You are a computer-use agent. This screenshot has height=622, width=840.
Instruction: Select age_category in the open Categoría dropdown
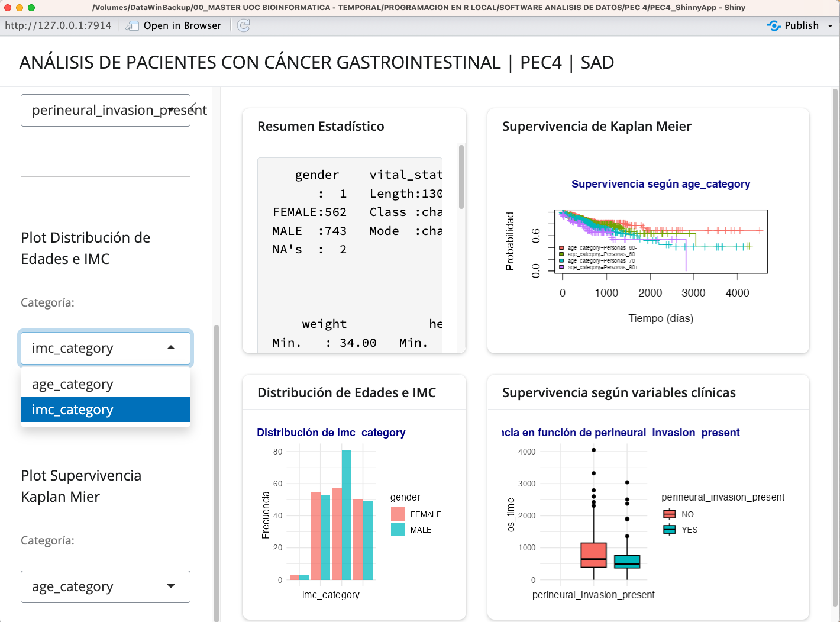(x=72, y=383)
